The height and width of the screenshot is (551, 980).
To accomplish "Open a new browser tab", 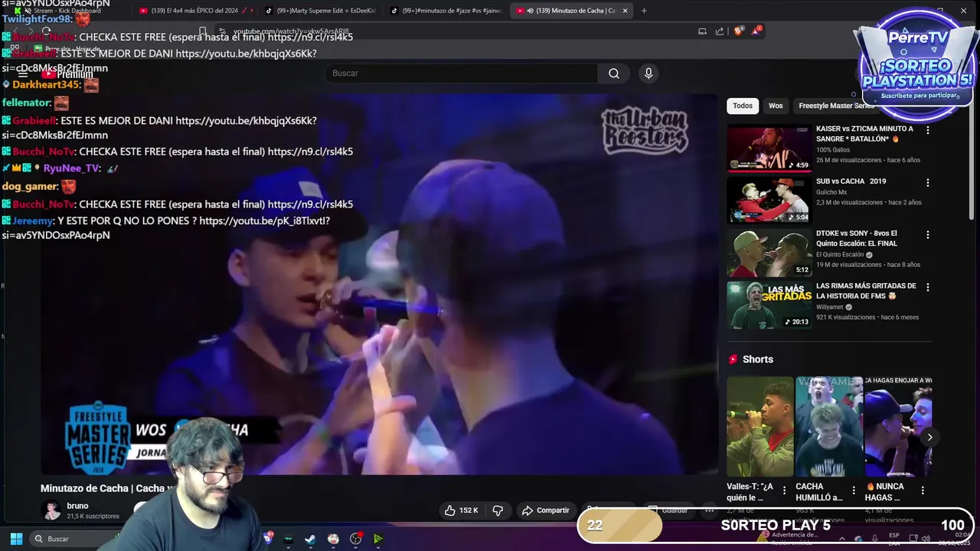I will 644,11.
